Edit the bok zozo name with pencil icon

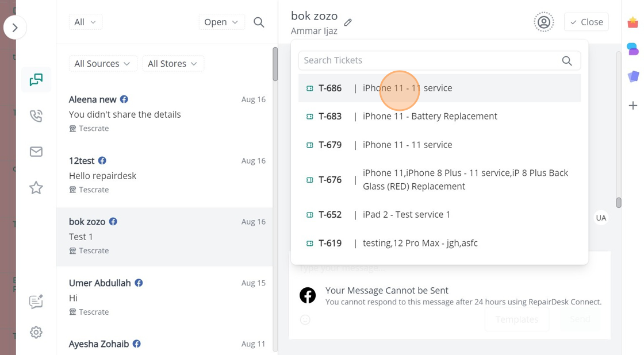click(x=348, y=22)
